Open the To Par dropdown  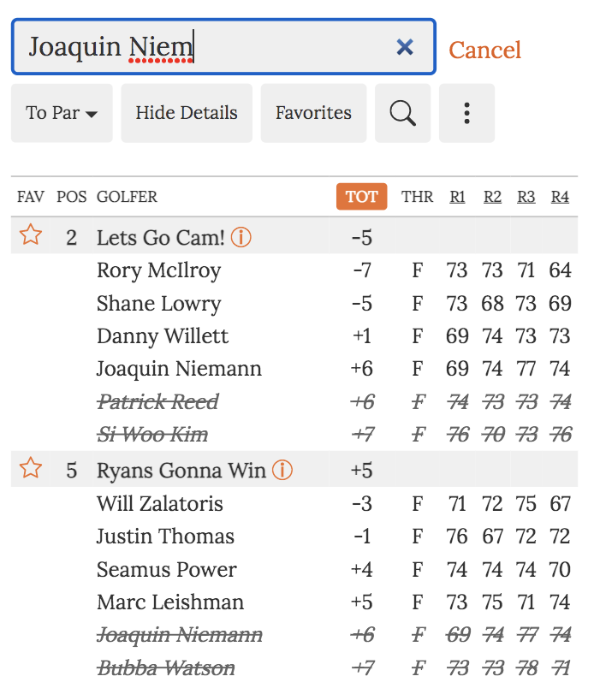tap(62, 113)
